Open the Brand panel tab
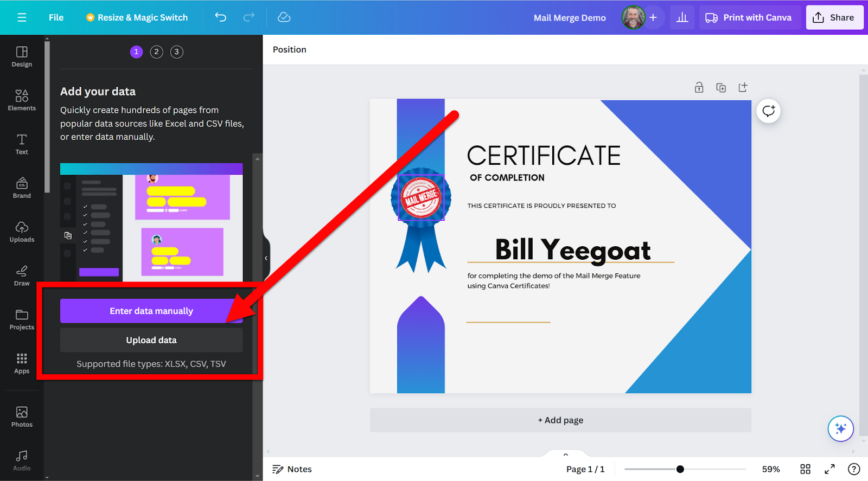 (x=22, y=188)
